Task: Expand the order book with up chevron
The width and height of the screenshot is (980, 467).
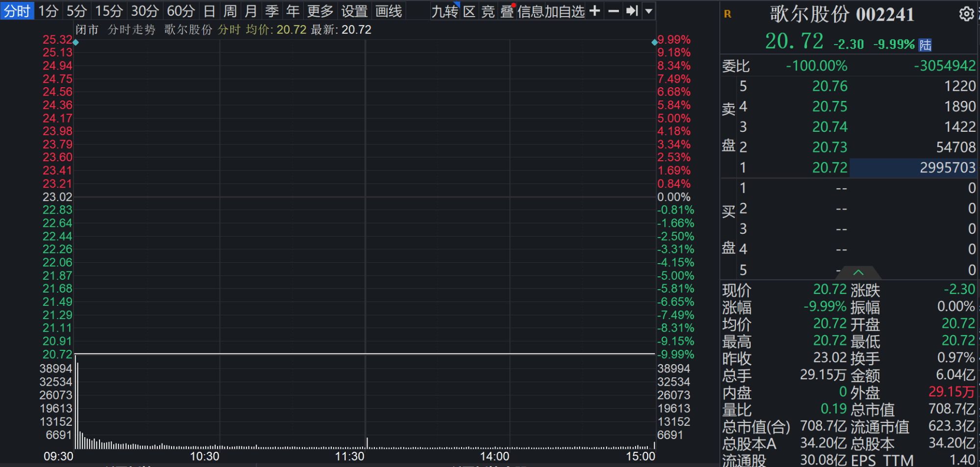Action: click(858, 272)
